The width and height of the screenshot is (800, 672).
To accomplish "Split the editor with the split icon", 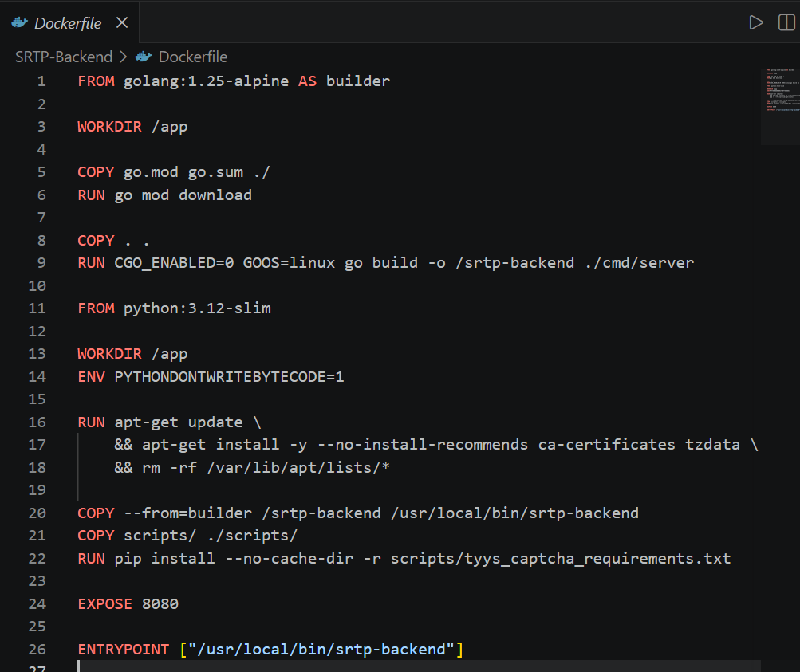I will click(x=786, y=23).
